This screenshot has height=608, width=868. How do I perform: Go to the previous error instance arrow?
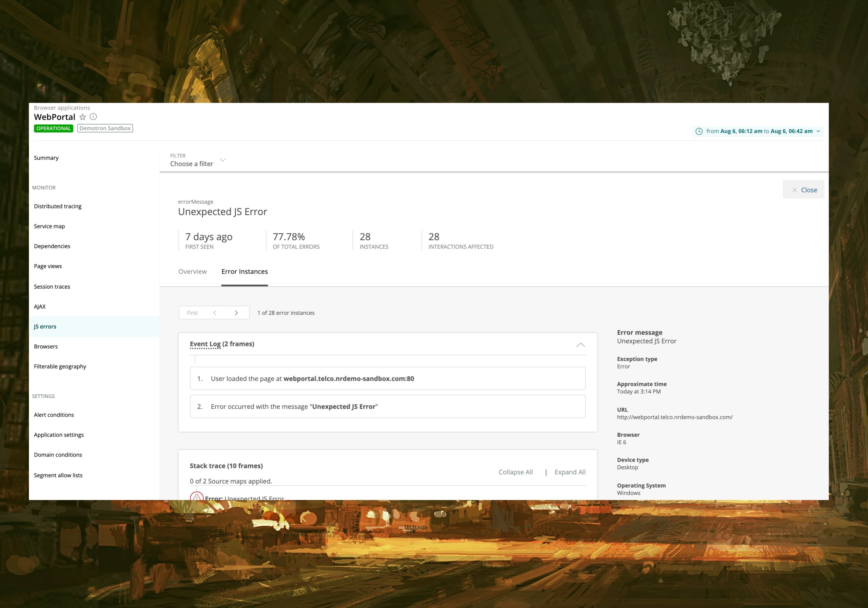coord(215,313)
